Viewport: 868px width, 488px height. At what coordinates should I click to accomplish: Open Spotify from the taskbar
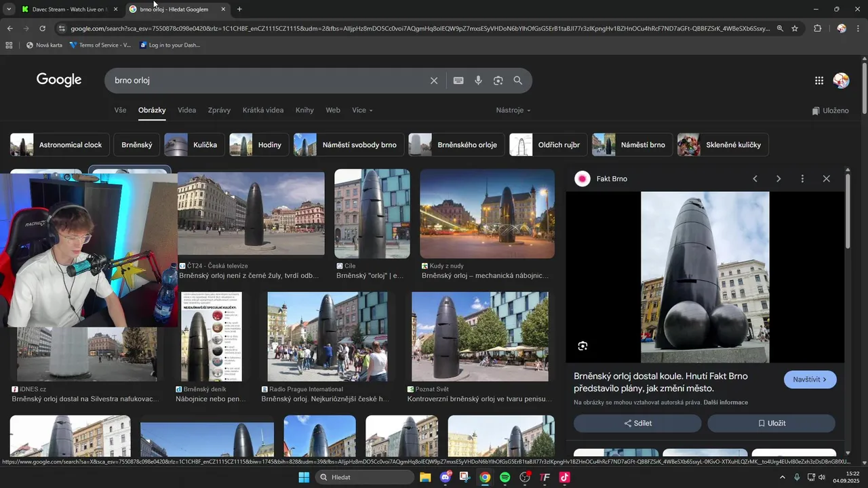click(x=505, y=477)
